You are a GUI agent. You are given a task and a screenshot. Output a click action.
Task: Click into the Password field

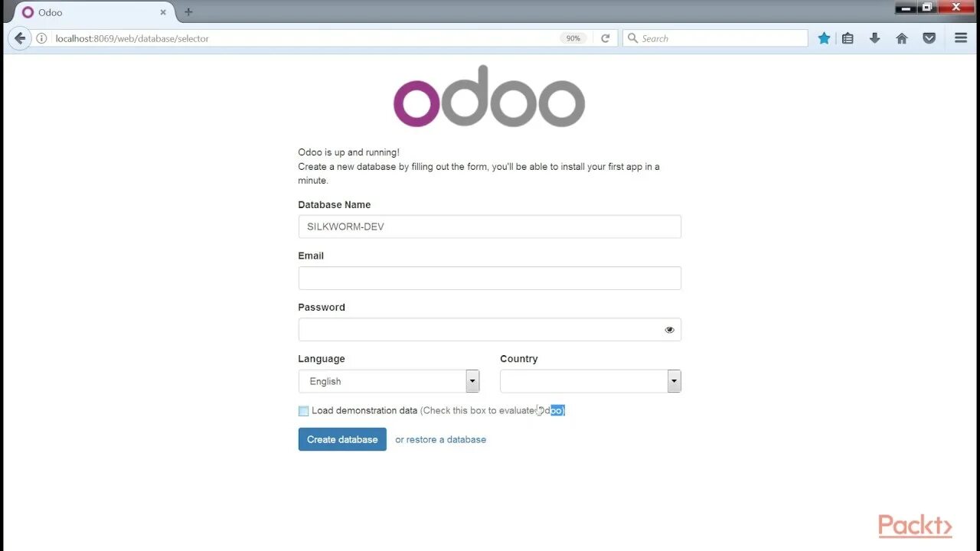coord(489,330)
